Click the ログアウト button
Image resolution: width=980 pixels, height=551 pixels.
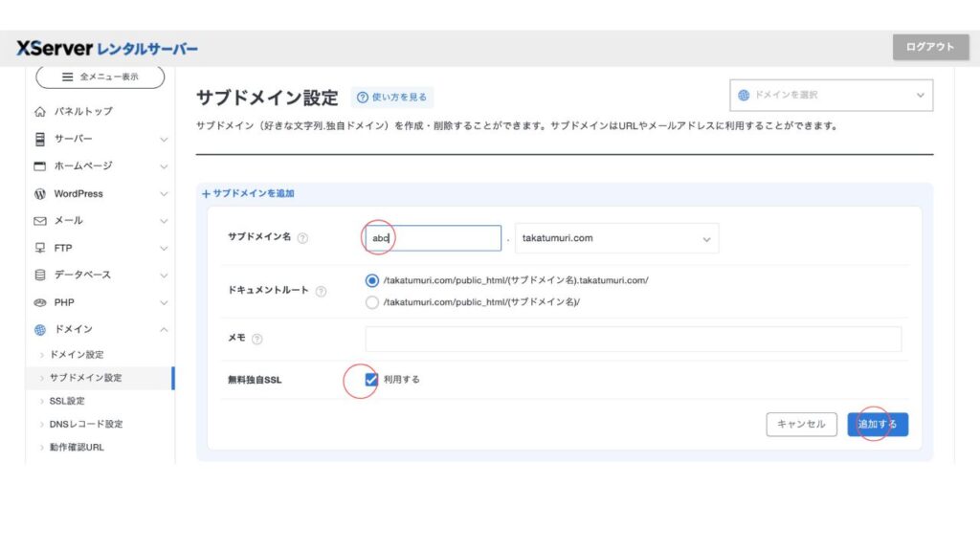click(929, 47)
